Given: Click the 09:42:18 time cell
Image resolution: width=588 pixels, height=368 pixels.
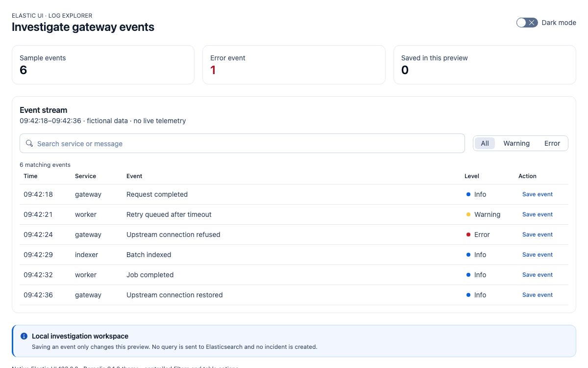Looking at the screenshot, I should (x=38, y=194).
